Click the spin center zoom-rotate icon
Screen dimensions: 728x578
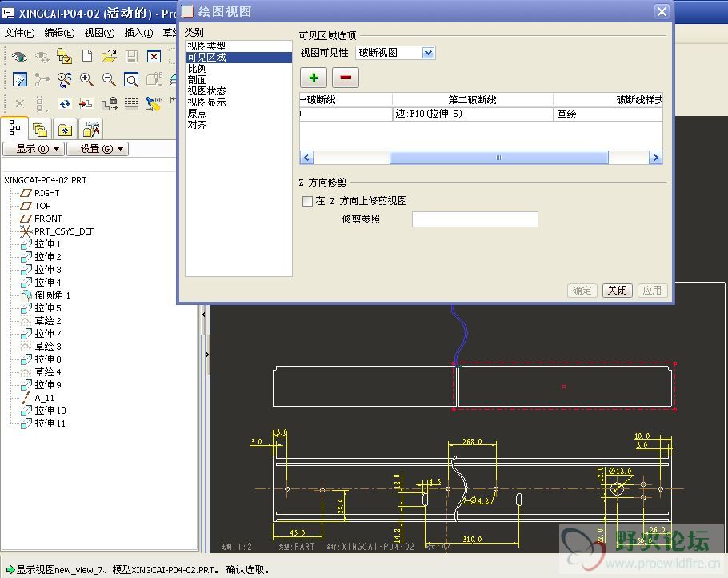click(x=64, y=80)
